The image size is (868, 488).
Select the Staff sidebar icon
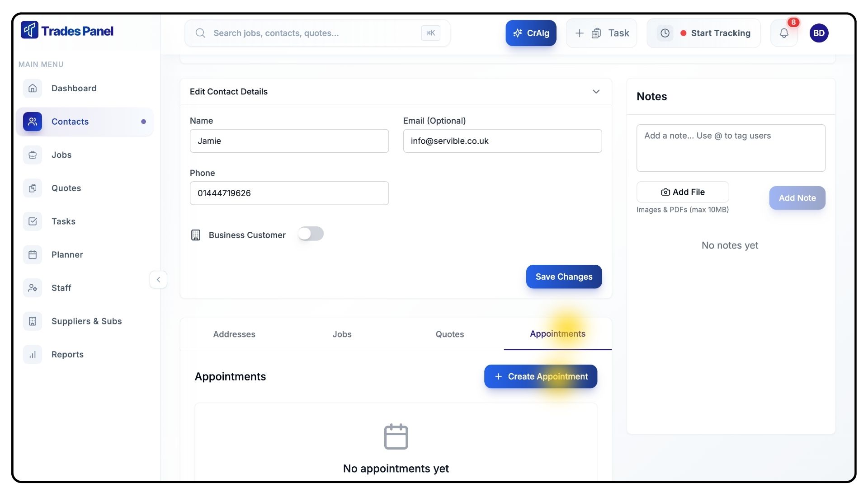tap(33, 288)
